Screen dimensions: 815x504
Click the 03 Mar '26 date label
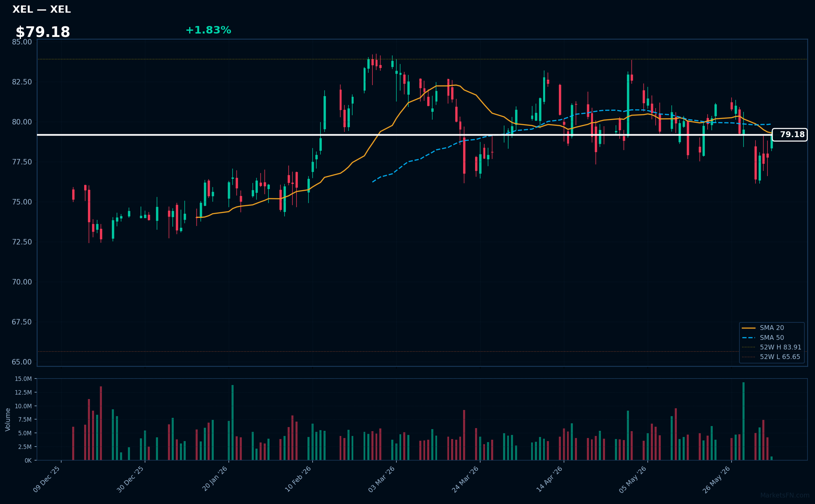click(382, 479)
